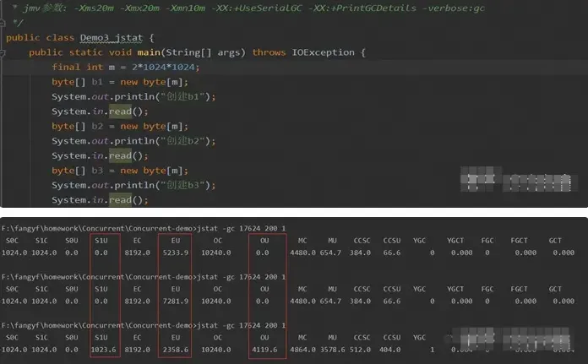The height and width of the screenshot is (364, 588).
Task: Click the MC value 4864.0
Action: [302, 350]
